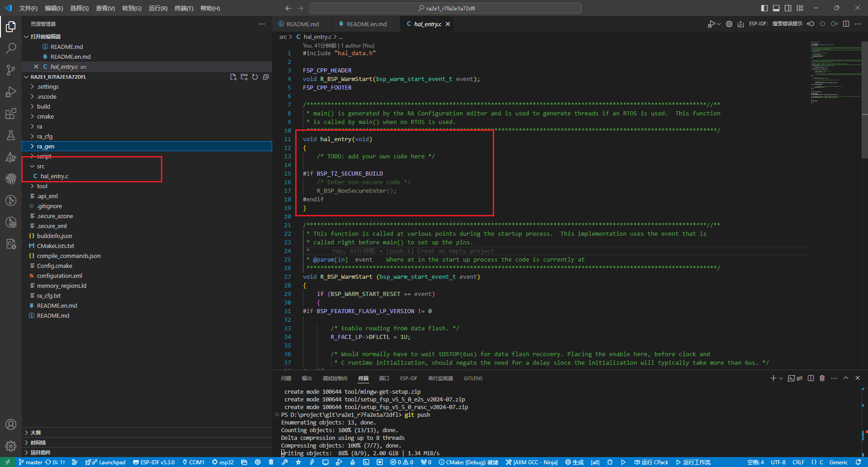
Task: Click the trash can icon in status bar
Action: (x=271, y=462)
